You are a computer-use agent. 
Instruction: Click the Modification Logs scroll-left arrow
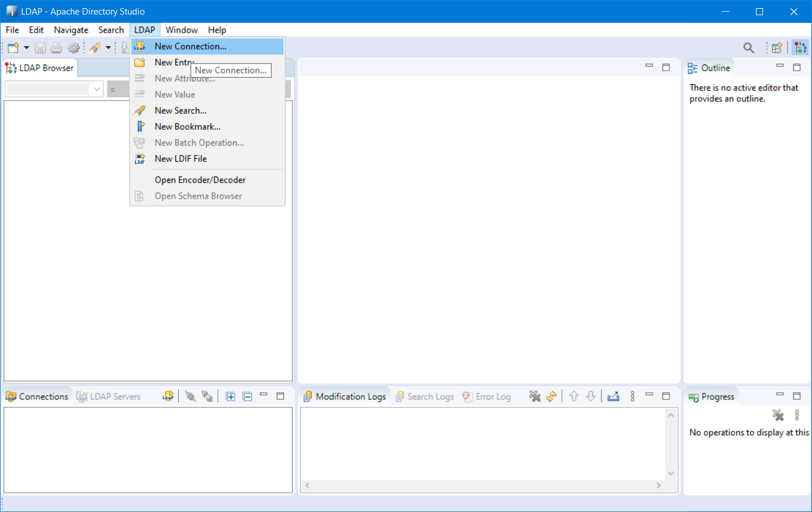pyautogui.click(x=308, y=486)
